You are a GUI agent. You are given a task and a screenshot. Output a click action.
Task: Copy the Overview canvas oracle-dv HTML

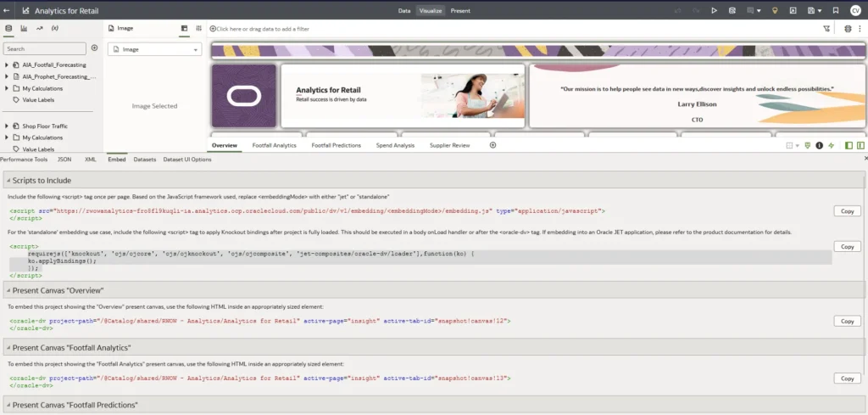(x=848, y=321)
